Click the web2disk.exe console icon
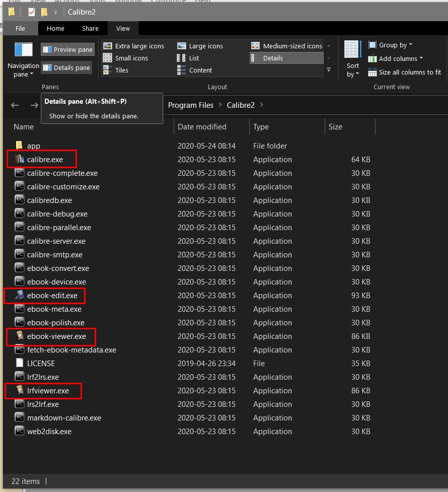 (20, 431)
